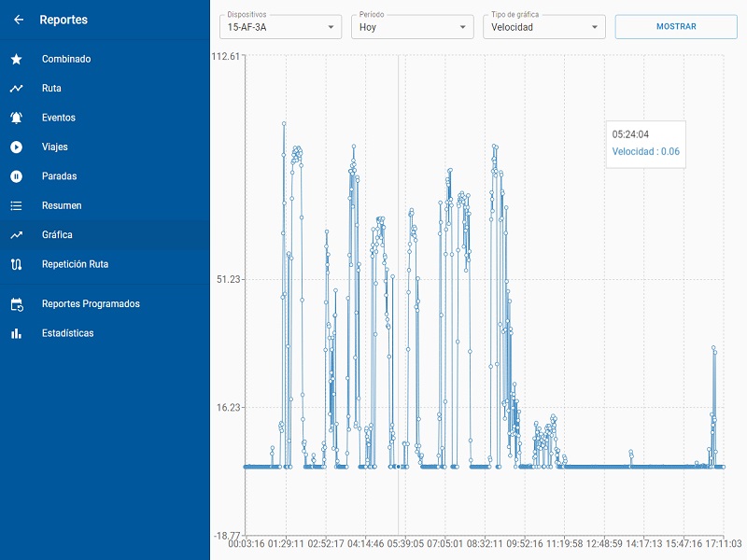Click the Combinado star icon
Screen dimensions: 747x560
tap(17, 59)
